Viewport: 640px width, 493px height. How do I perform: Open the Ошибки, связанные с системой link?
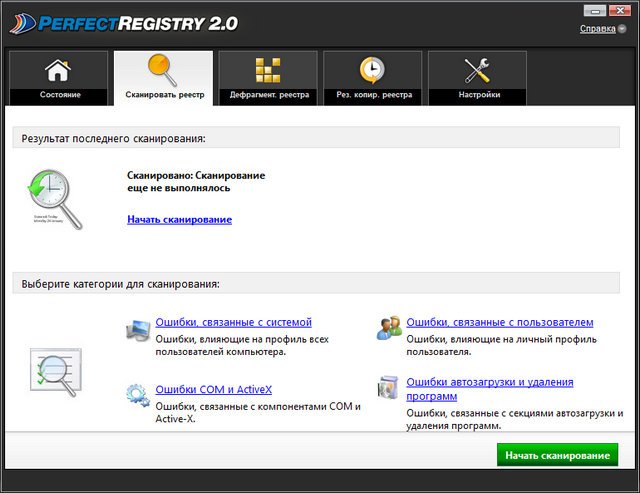point(233,322)
